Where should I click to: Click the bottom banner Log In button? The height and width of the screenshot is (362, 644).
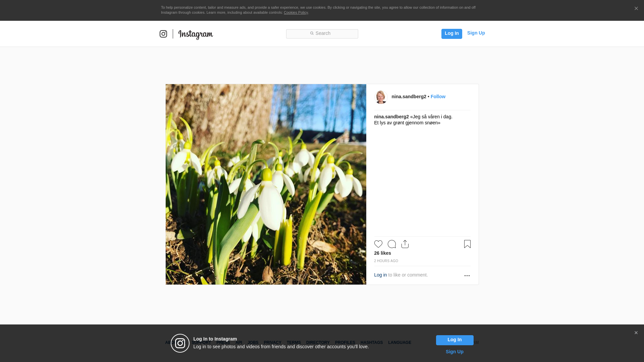454,340
